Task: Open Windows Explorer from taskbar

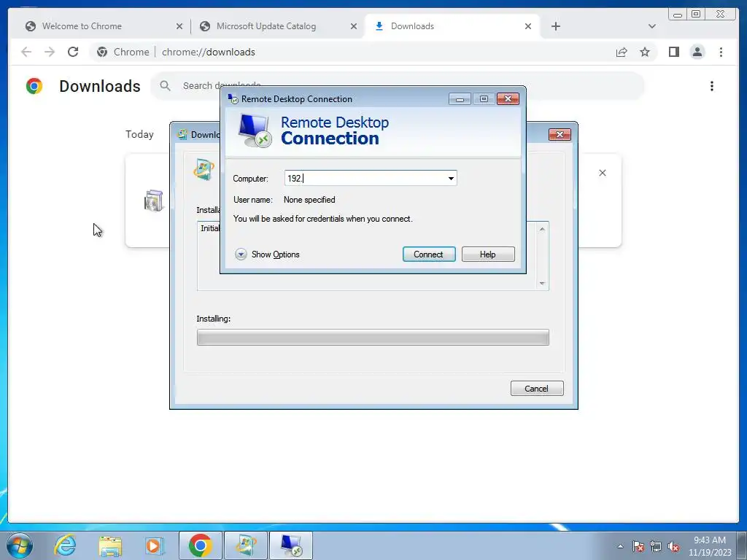Action: [110, 545]
